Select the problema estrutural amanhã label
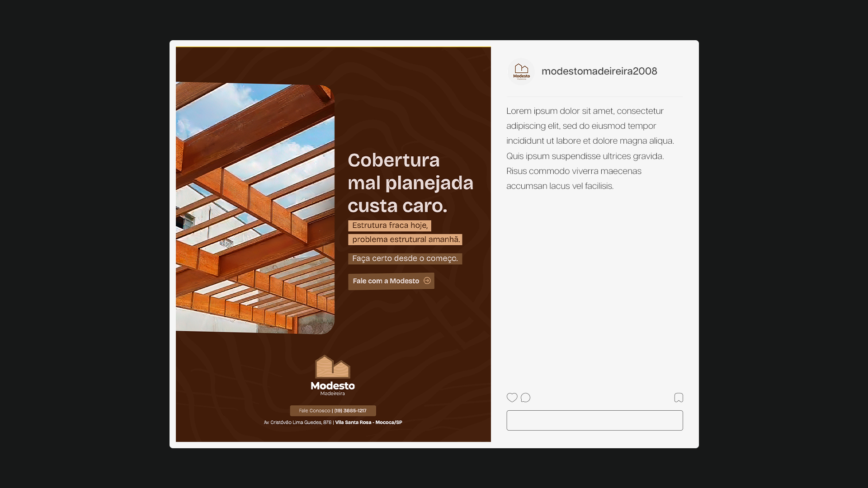The width and height of the screenshot is (868, 488). point(406,239)
